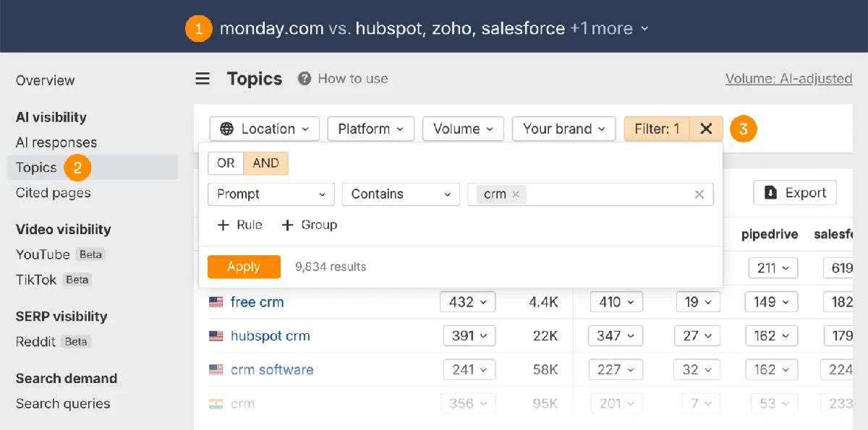Expand 410 dropdown in free crm row
868x430 pixels.
click(x=616, y=302)
